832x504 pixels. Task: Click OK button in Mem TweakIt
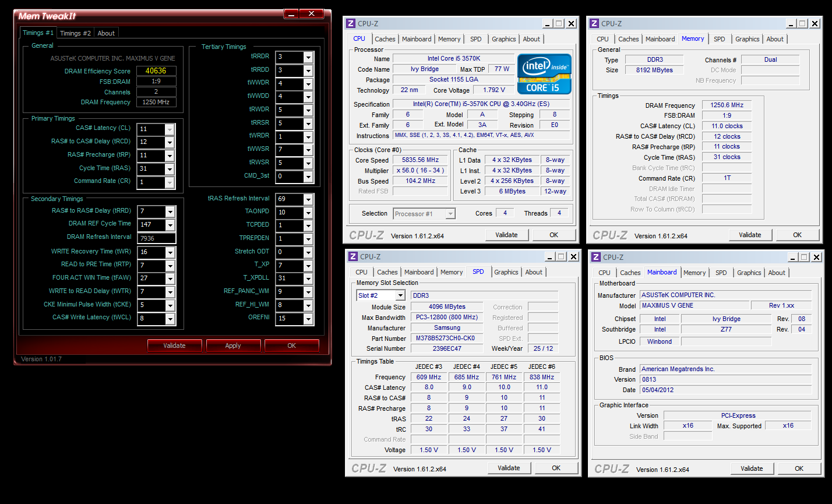click(292, 346)
